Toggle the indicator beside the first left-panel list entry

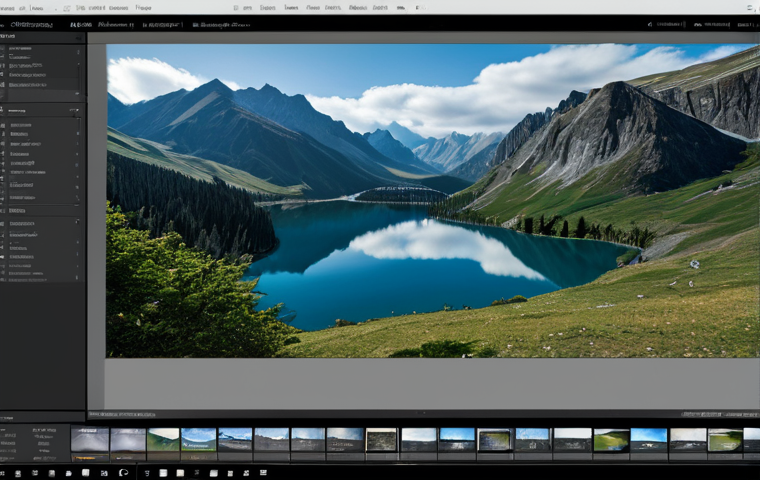[78, 50]
